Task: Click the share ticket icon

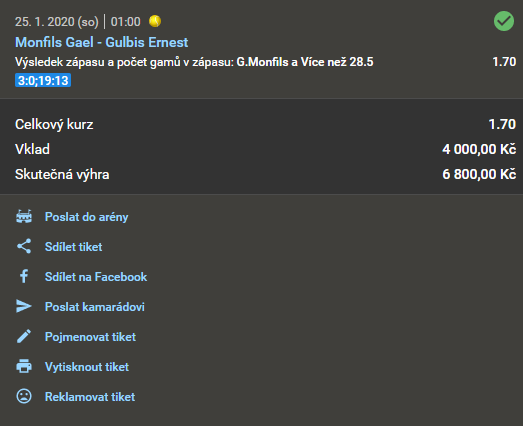Action: click(x=24, y=246)
